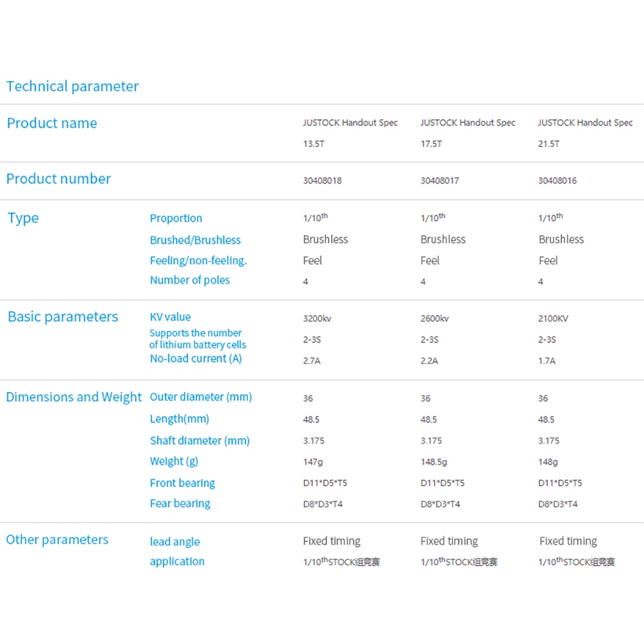Click the Other parameters section heading
Screen dimensions: 644x644
[x=57, y=540]
